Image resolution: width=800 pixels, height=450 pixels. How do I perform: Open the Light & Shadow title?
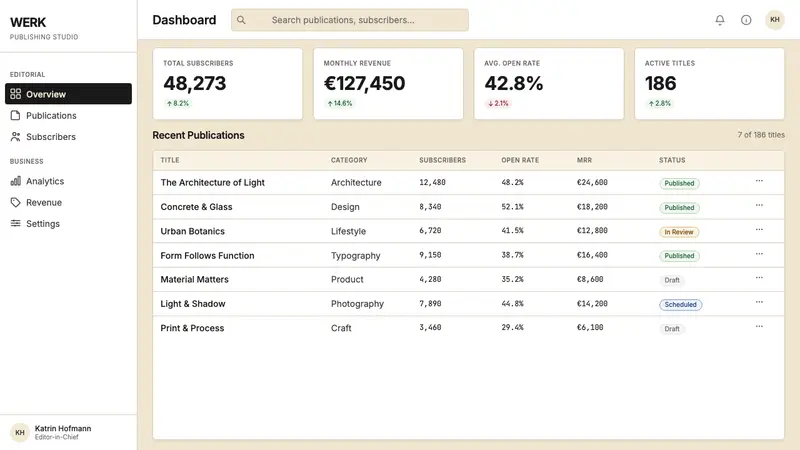[193, 304]
